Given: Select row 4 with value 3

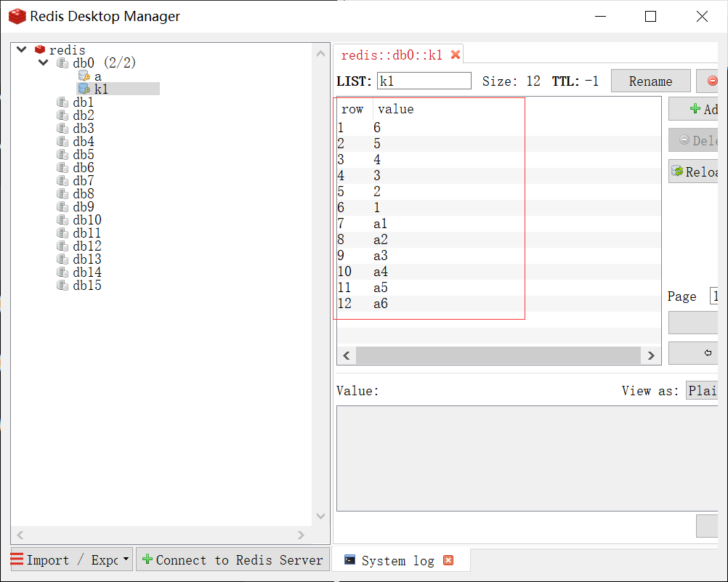Looking at the screenshot, I should pos(498,176).
